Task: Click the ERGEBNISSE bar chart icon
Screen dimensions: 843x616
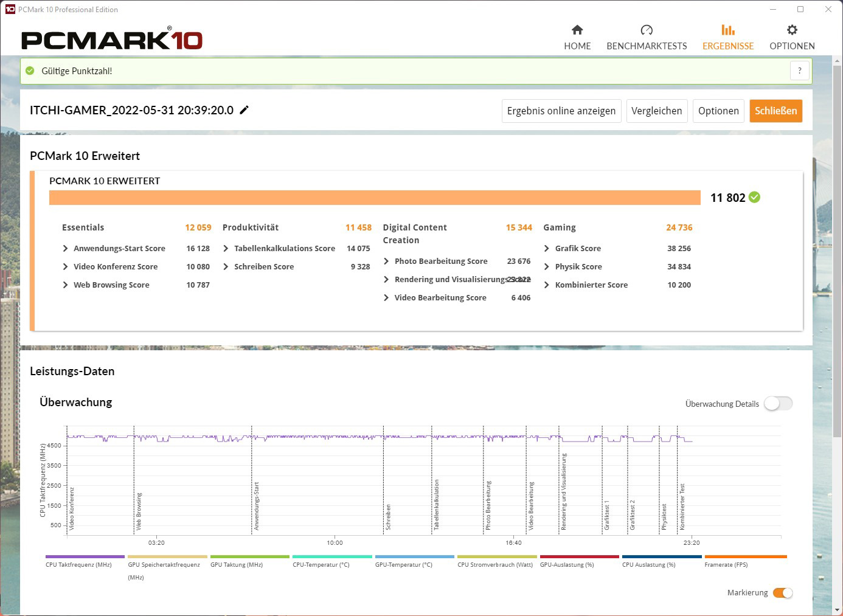Action: 728,30
